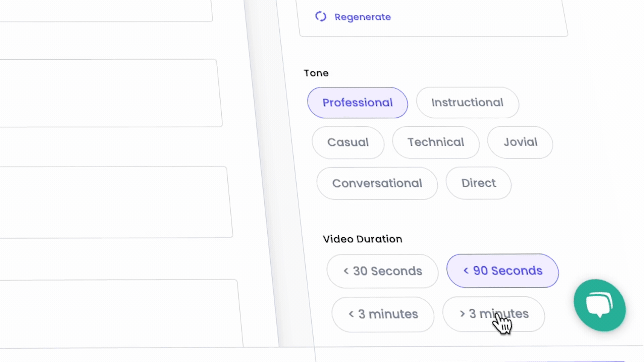Viewport: 644px width, 362px height.
Task: Click the Regenerate link text
Action: (x=363, y=17)
